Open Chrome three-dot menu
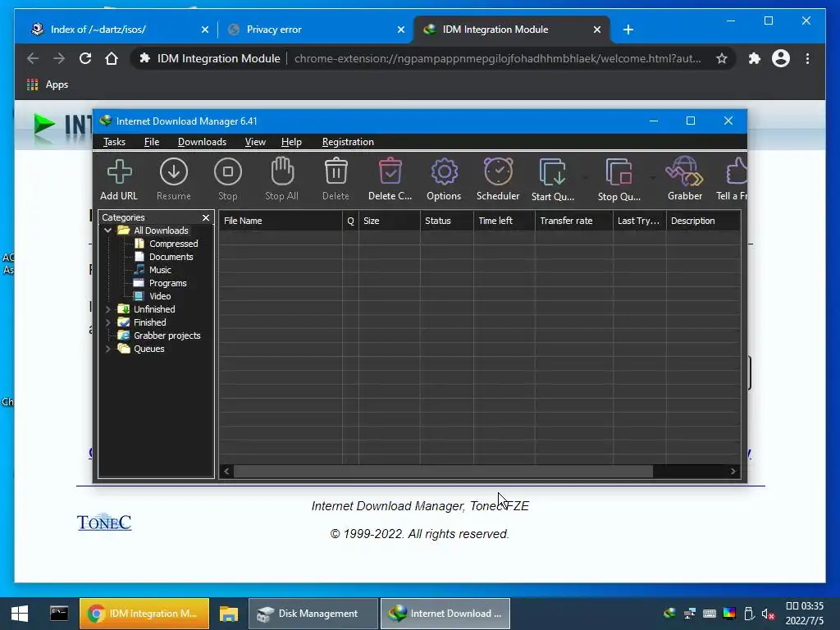 pos(807,58)
